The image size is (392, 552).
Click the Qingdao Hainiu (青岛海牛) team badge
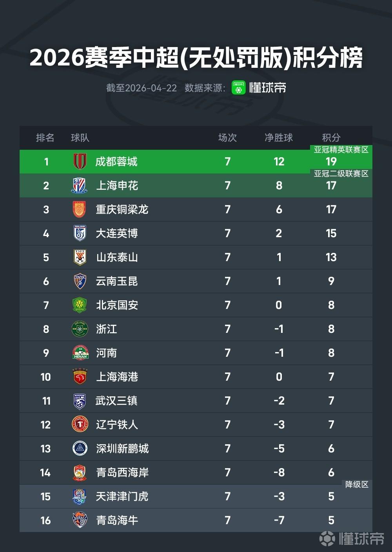[x=80, y=520]
